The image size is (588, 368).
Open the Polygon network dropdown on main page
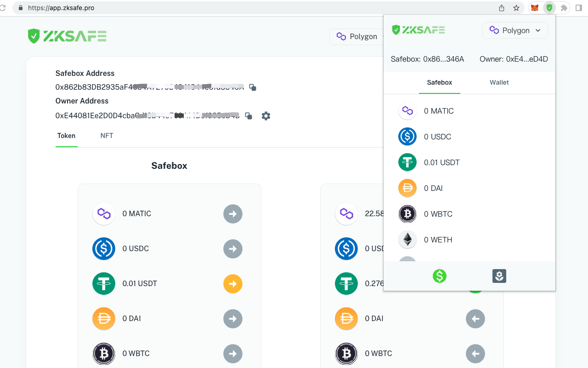pyautogui.click(x=356, y=36)
